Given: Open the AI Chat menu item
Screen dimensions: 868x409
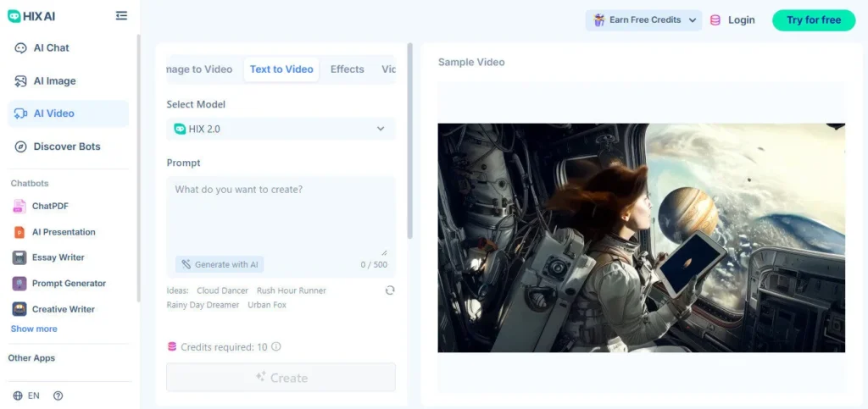Looking at the screenshot, I should coord(68,48).
